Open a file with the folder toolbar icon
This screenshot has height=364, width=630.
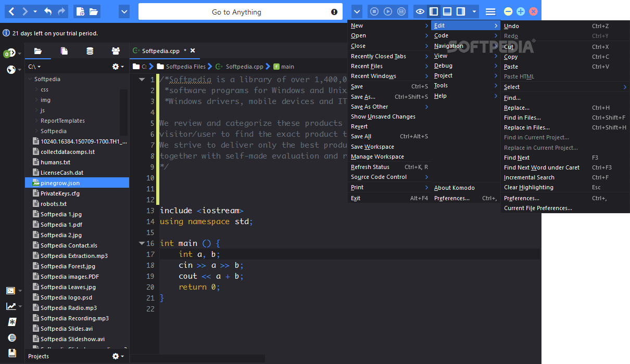93,11
